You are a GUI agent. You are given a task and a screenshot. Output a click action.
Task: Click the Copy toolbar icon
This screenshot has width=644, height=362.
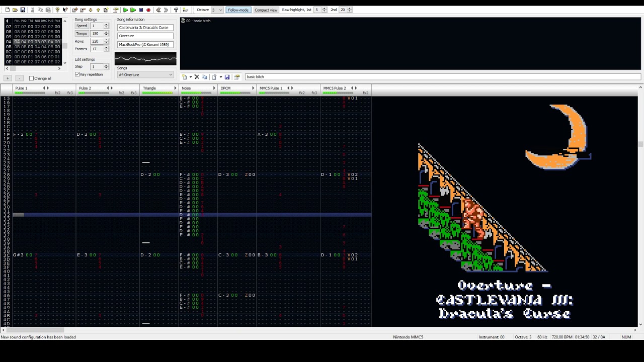pyautogui.click(x=40, y=10)
